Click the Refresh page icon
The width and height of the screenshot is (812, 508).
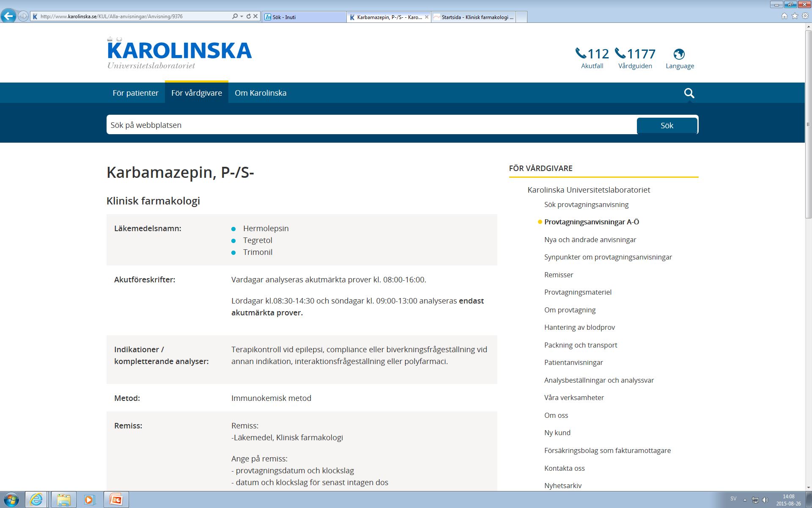[249, 16]
